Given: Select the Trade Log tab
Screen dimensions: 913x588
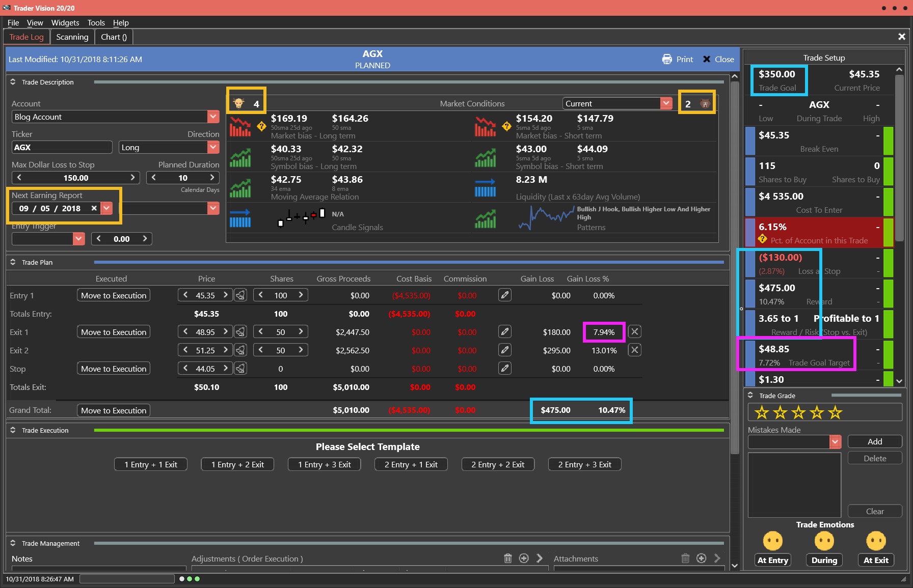Looking at the screenshot, I should 26,37.
